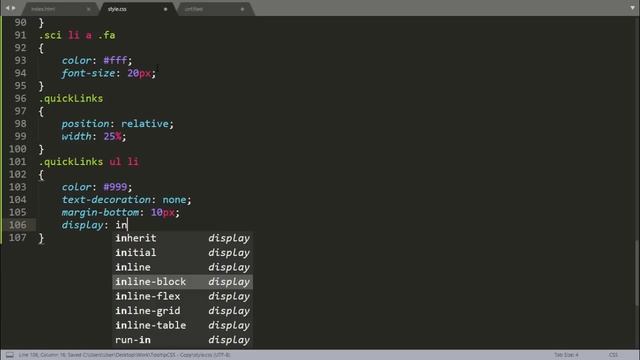Click 'font-size' property on line 94
The width and height of the screenshot is (640, 360).
(89, 73)
